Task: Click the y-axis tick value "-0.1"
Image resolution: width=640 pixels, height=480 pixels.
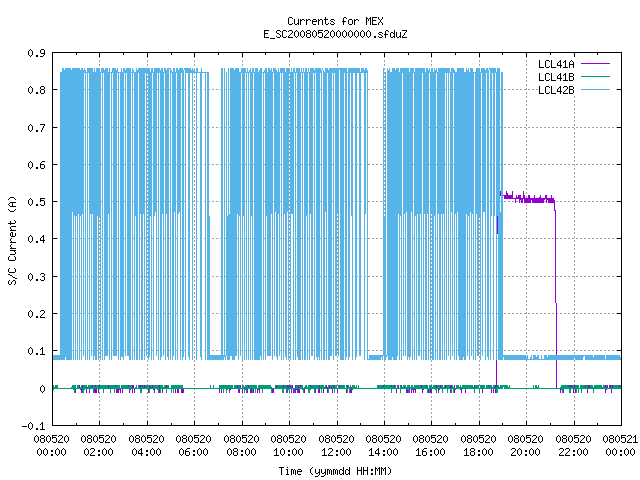Action: pyautogui.click(x=33, y=426)
